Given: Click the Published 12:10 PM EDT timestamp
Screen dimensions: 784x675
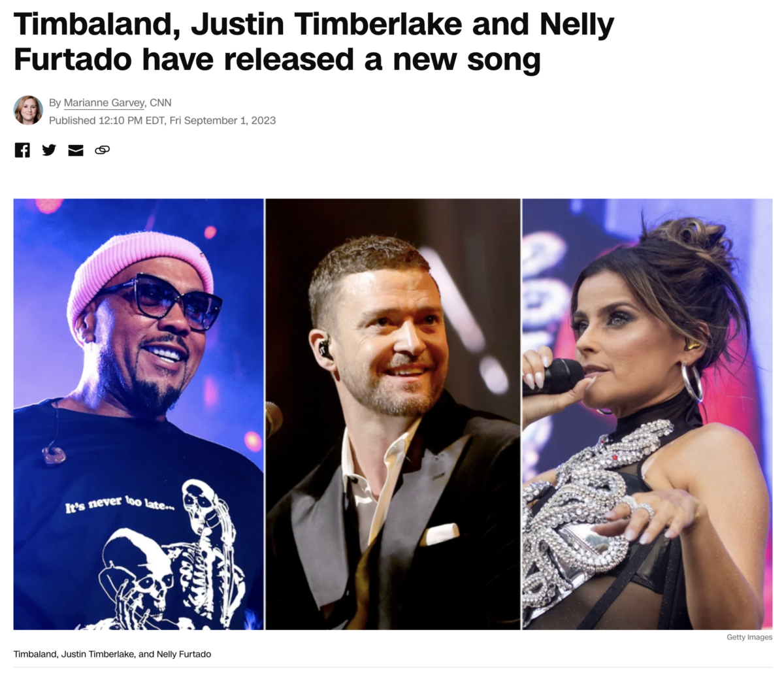Looking at the screenshot, I should point(162,120).
